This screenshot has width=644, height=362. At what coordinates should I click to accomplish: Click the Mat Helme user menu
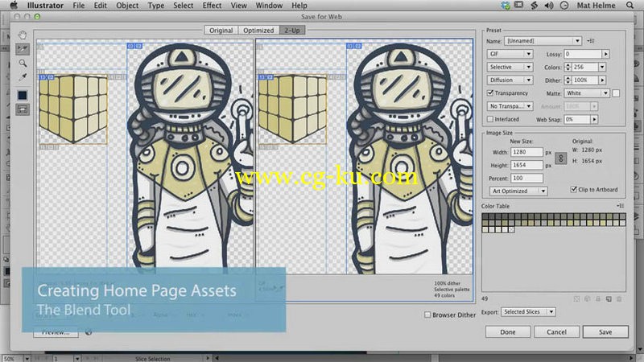[x=596, y=6]
